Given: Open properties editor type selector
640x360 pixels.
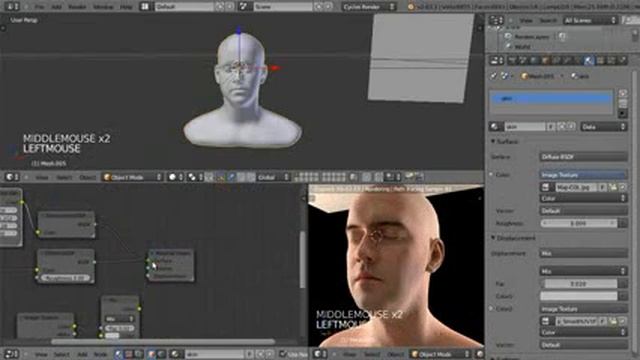Looking at the screenshot, I should click(496, 60).
